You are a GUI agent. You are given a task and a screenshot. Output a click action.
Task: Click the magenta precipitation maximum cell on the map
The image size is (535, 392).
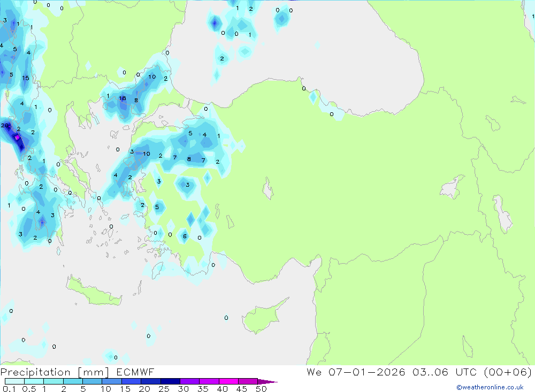(17, 138)
